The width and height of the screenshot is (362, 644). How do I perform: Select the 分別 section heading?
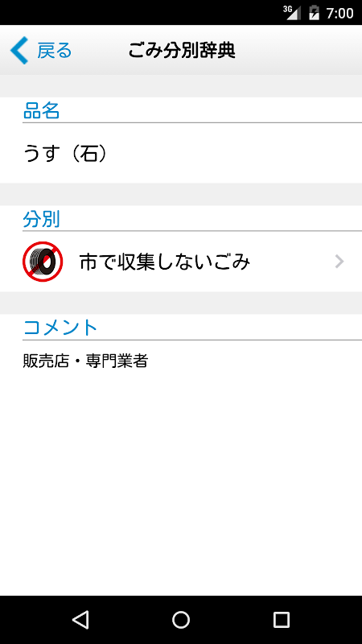pyautogui.click(x=42, y=219)
